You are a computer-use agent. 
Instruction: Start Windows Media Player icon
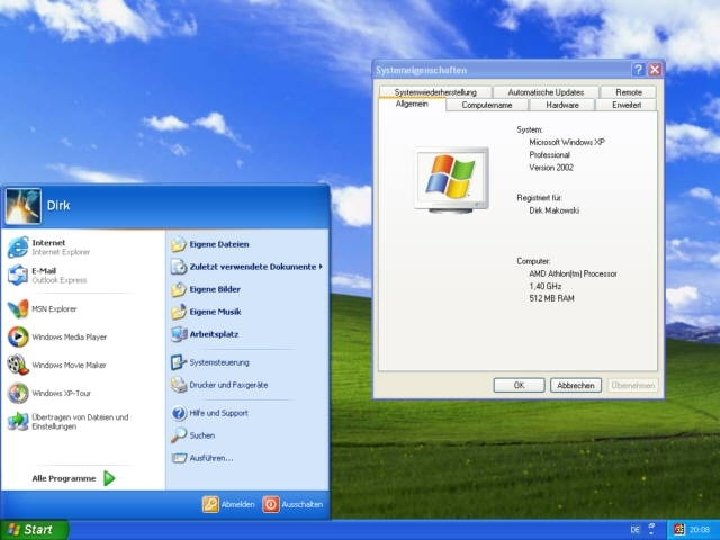click(x=18, y=337)
